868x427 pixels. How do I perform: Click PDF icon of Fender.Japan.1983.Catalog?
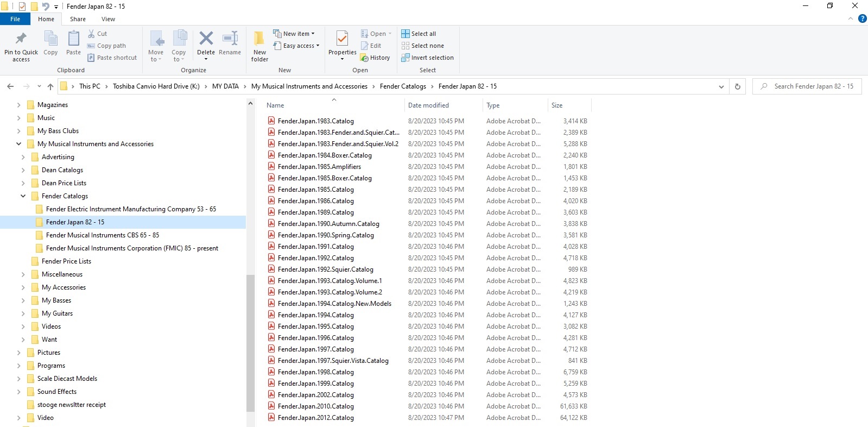[x=271, y=121]
